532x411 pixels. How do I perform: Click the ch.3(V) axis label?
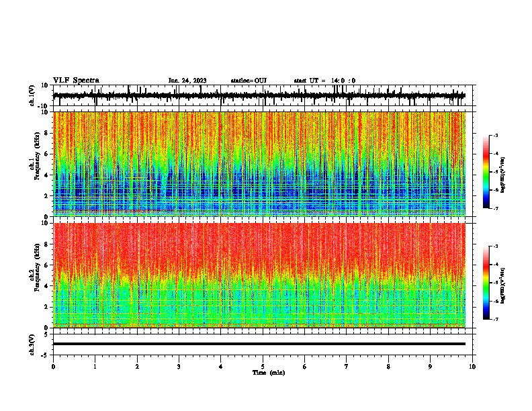[32, 345]
